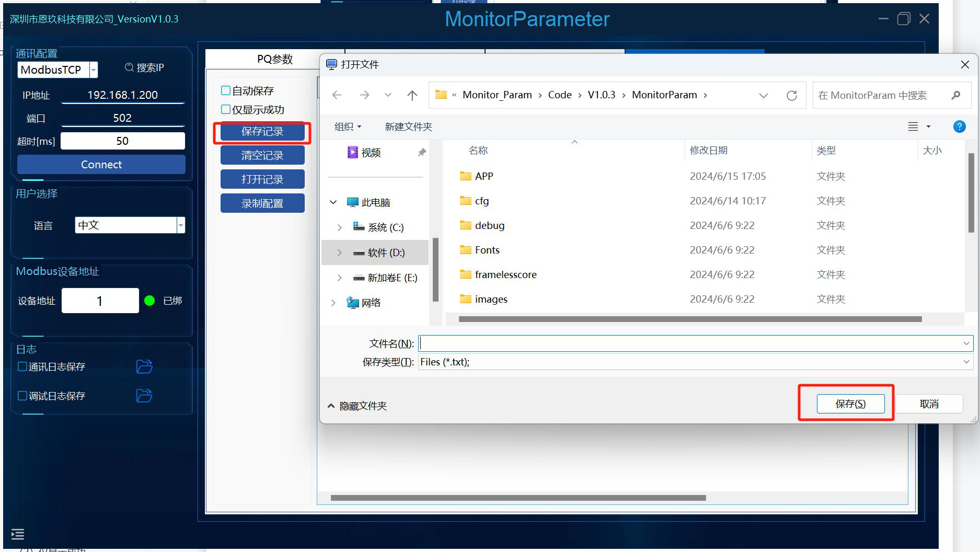Open the framelesscore folder

coord(498,274)
